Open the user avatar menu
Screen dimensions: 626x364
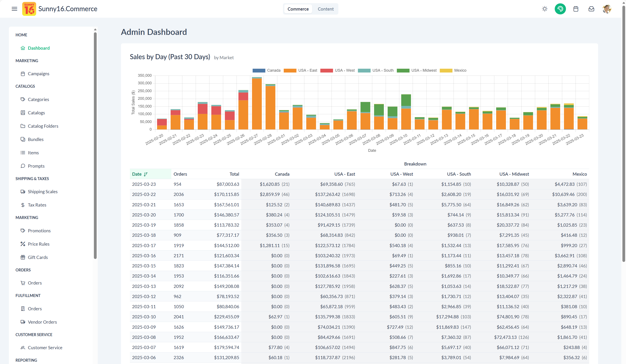[607, 9]
